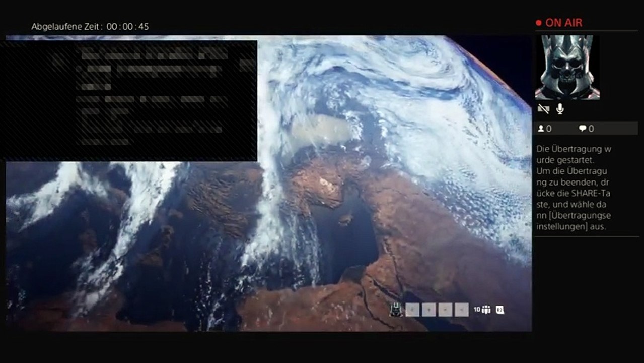Select the squad leader helmet icon
The width and height of the screenshot is (644, 363).
pos(396,310)
